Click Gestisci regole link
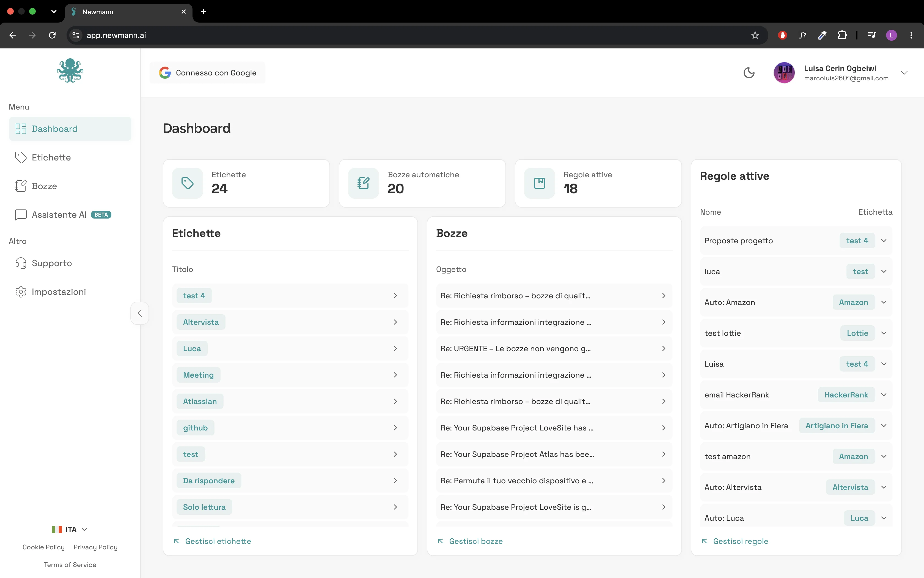The height and width of the screenshot is (578, 924). coord(735,541)
